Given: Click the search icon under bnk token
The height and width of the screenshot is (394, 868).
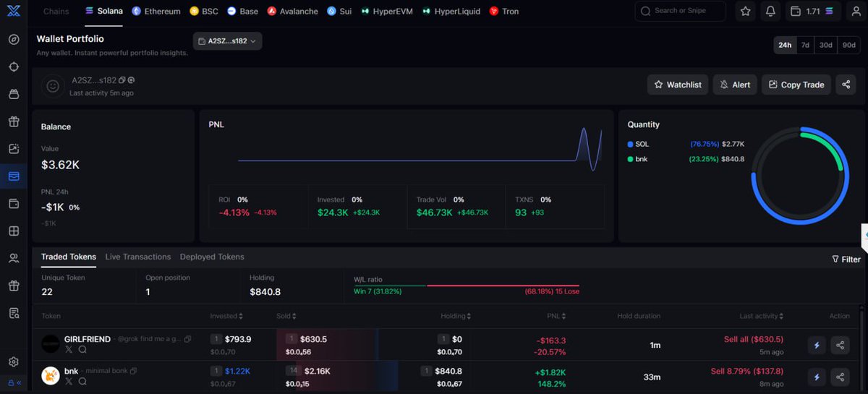Looking at the screenshot, I should 82,381.
